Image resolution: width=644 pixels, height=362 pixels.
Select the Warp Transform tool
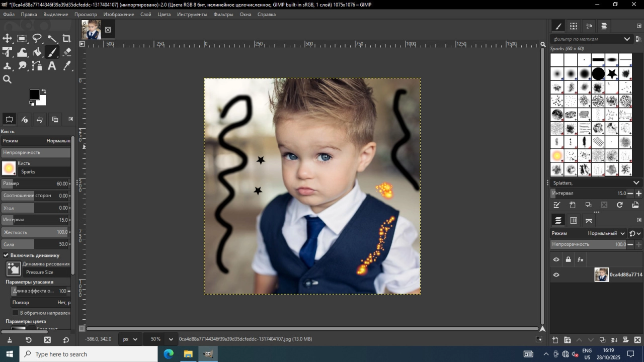pos(22,52)
